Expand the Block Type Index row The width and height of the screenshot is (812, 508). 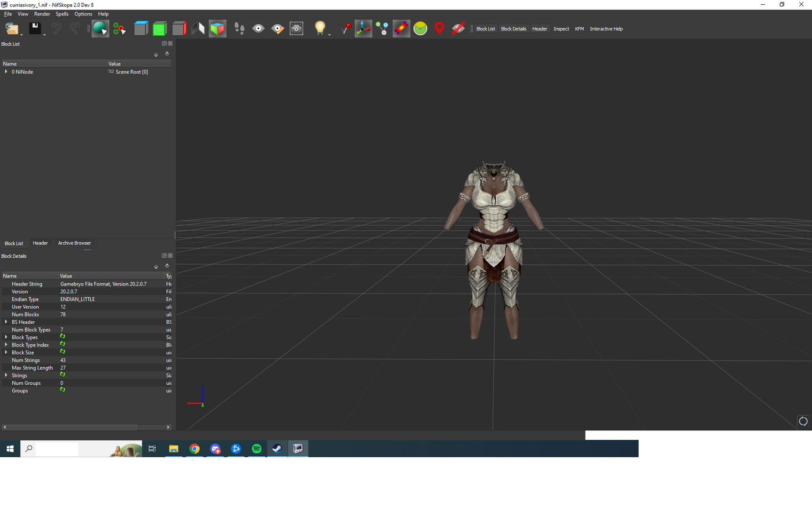click(x=6, y=345)
